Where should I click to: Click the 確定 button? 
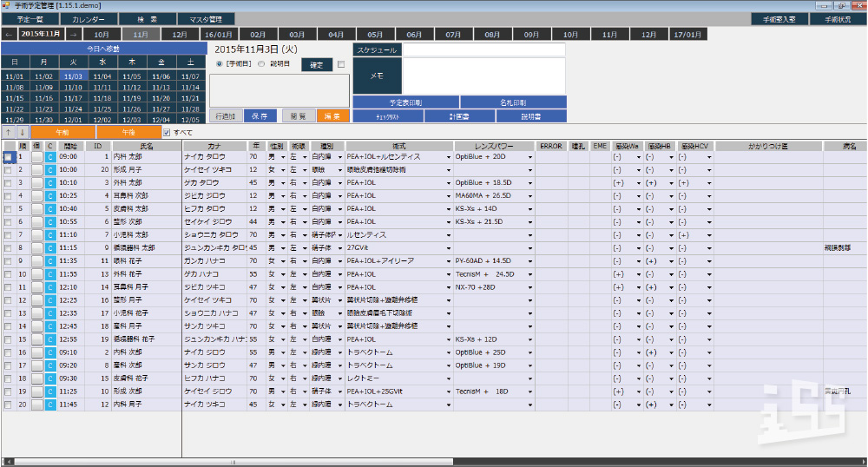pyautogui.click(x=317, y=65)
